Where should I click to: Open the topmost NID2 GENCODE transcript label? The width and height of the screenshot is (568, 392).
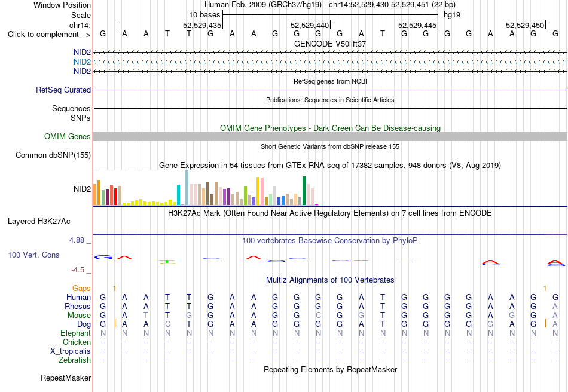(x=83, y=53)
